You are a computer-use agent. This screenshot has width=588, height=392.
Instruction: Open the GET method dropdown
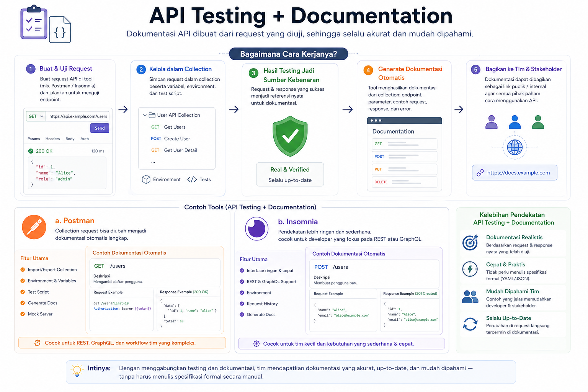coord(36,116)
